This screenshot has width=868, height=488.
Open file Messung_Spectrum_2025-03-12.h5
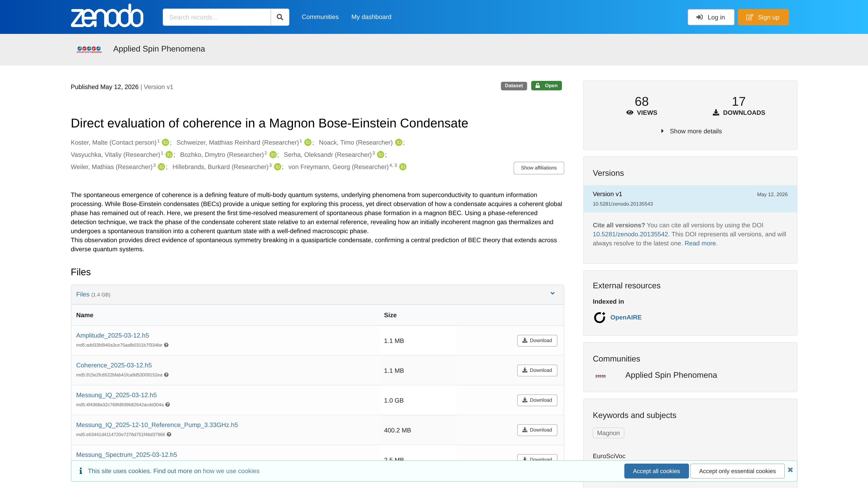pos(126,455)
